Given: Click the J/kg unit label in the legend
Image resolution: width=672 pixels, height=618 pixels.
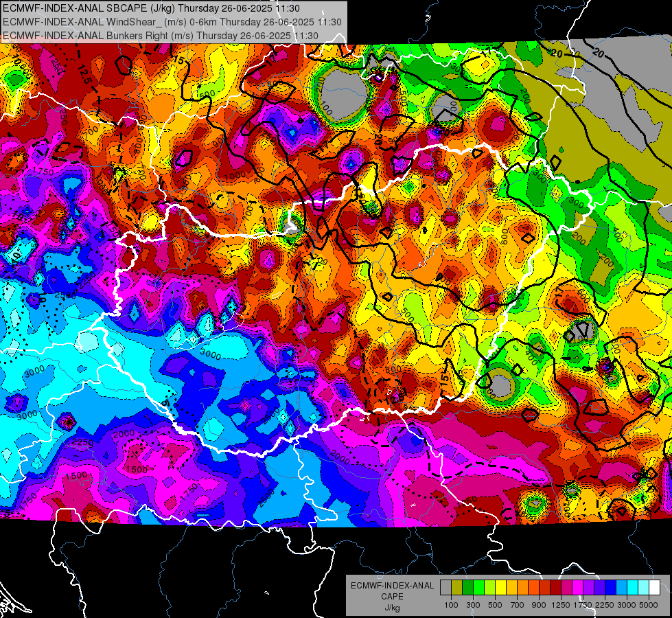Looking at the screenshot, I should (392, 608).
